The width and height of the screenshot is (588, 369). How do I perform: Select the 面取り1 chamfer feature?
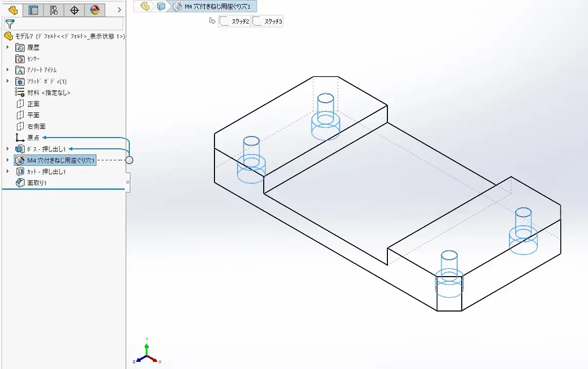[36, 183]
